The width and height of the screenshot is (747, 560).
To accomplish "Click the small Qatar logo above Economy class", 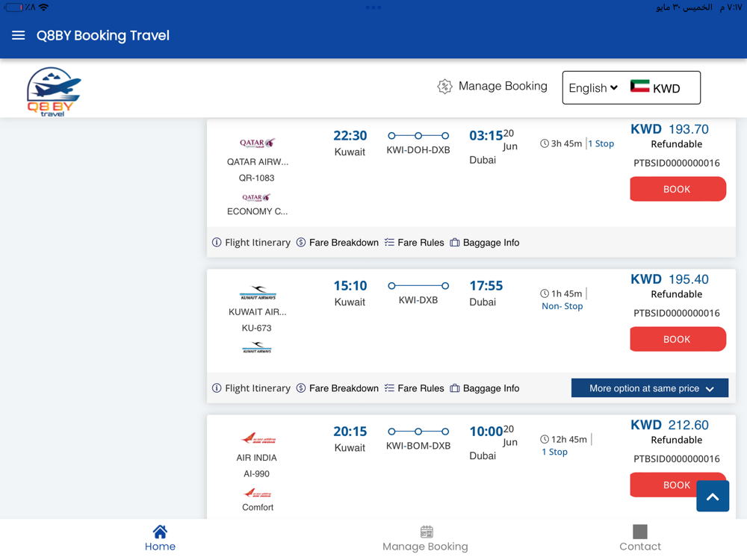I will (x=256, y=197).
